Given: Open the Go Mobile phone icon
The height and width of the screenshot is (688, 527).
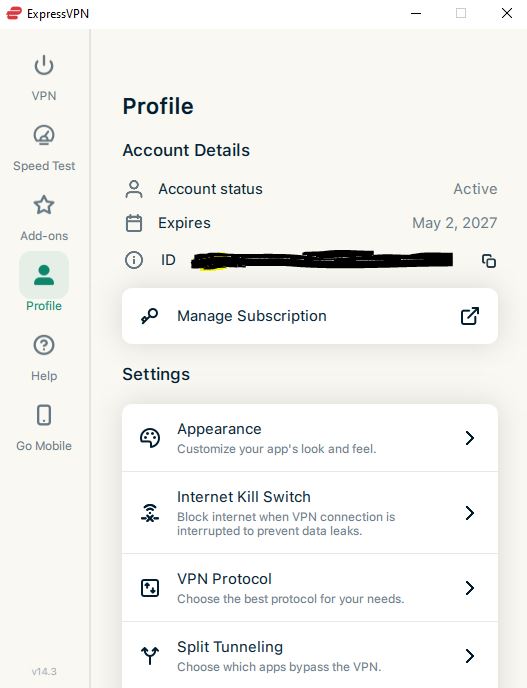Looking at the screenshot, I should (44, 415).
